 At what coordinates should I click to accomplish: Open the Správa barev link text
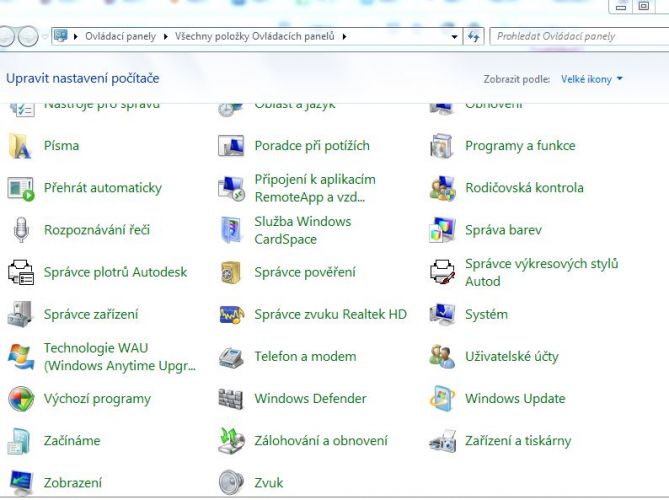tap(503, 230)
